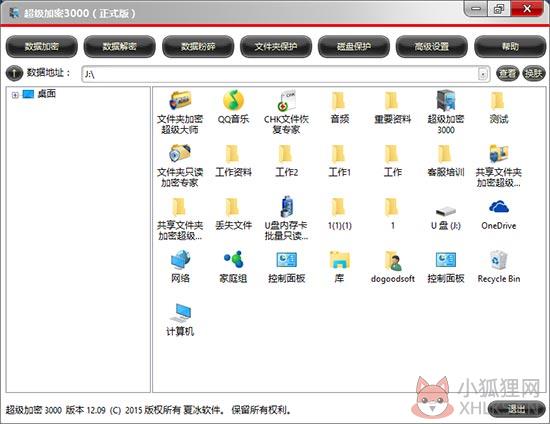Select the dogoodsoft user folder
This screenshot has width=550, height=424.
(392, 267)
